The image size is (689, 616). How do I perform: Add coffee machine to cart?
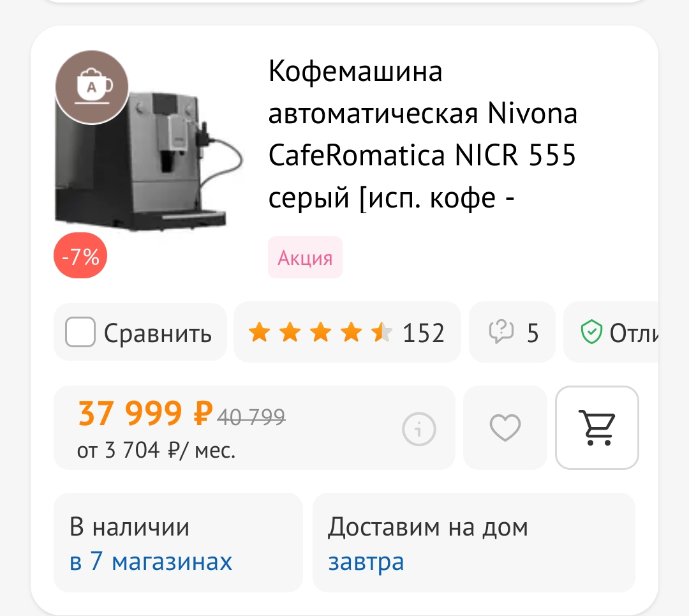tap(596, 428)
